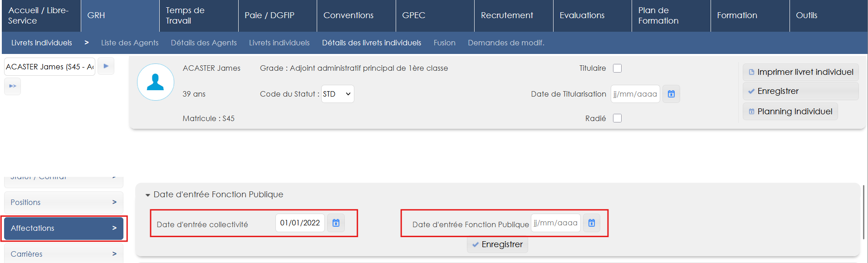Toggle the Titulaire checkbox
Image resolution: width=868 pixels, height=263 pixels.
(617, 68)
